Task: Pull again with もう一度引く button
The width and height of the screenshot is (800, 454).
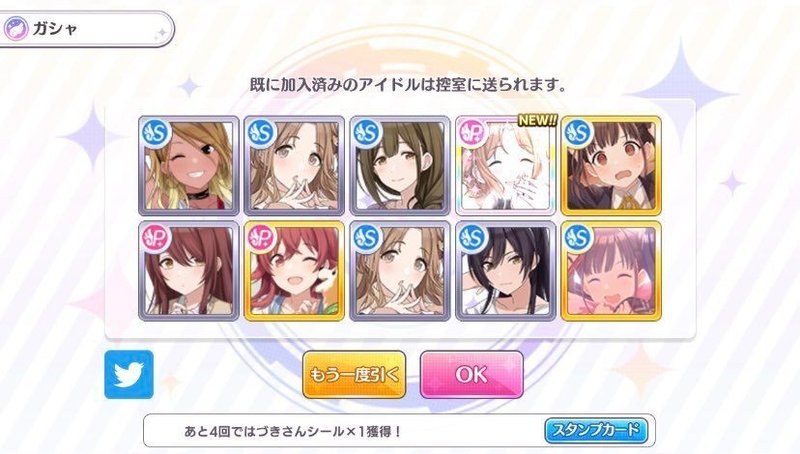Action: point(354,375)
